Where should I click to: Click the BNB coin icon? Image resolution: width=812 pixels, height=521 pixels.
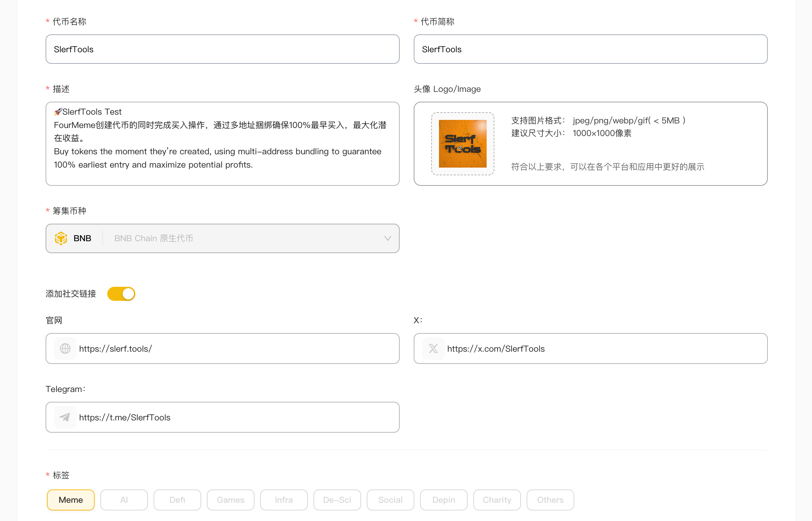point(61,238)
